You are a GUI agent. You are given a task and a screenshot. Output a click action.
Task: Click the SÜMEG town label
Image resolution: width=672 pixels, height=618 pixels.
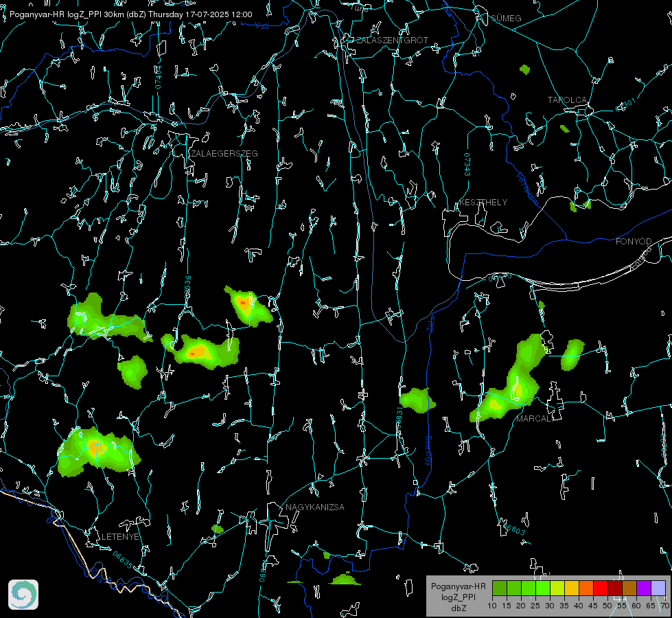506,19
